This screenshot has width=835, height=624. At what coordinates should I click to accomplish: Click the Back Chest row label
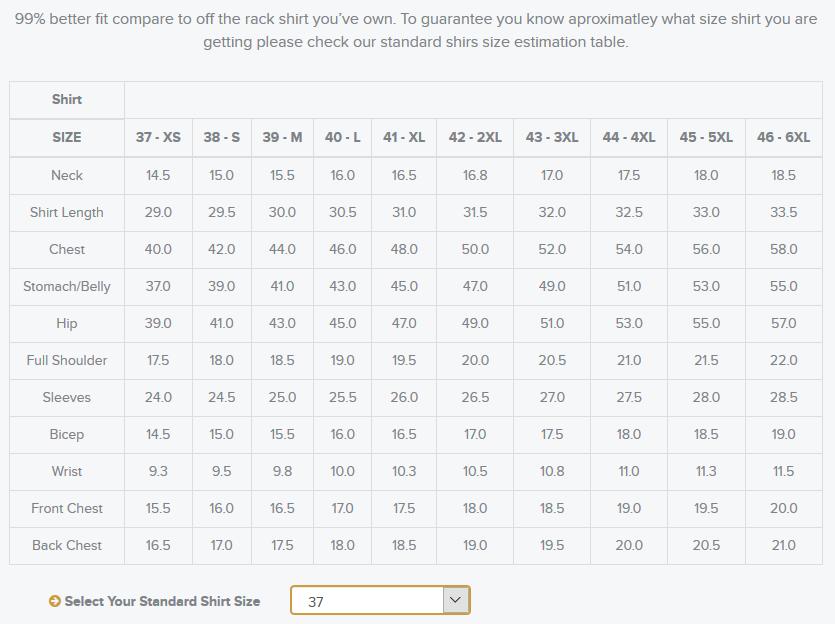67,545
